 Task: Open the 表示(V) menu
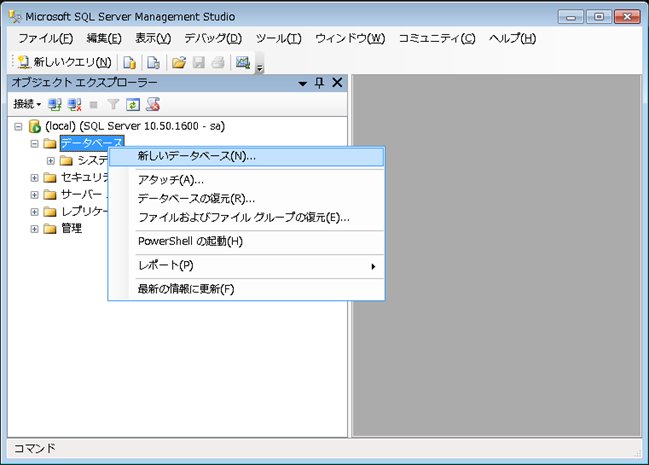pyautogui.click(x=153, y=39)
